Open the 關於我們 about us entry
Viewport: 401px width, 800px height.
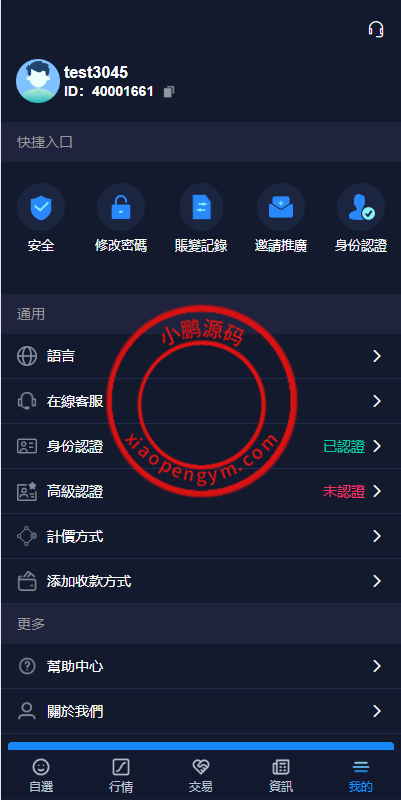pyautogui.click(x=200, y=711)
